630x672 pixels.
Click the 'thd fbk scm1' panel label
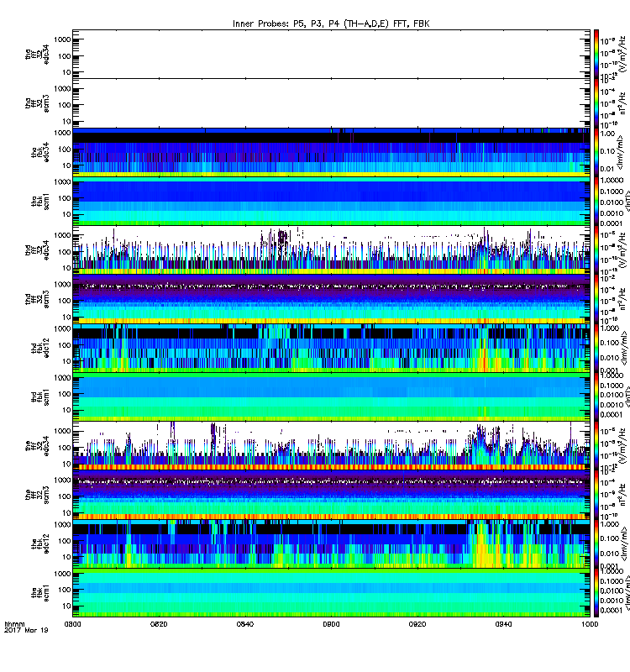point(40,397)
